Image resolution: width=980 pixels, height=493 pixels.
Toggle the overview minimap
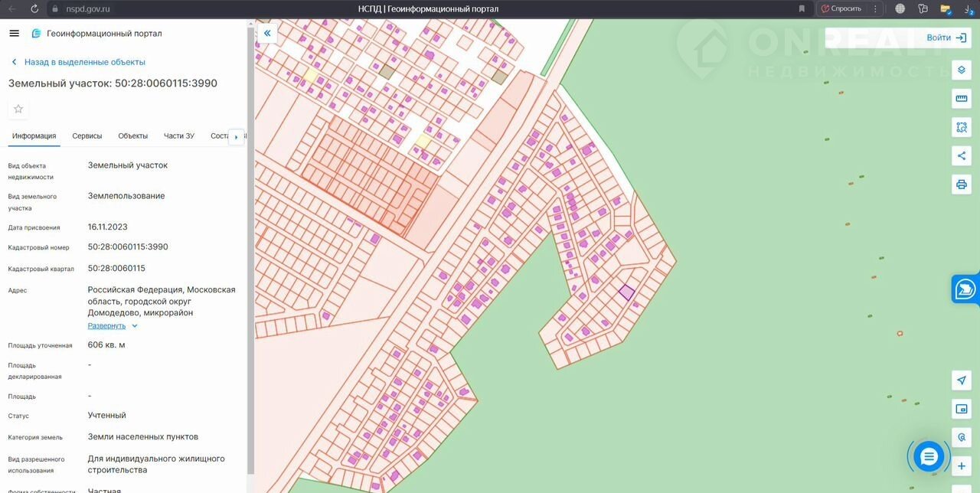point(962,409)
